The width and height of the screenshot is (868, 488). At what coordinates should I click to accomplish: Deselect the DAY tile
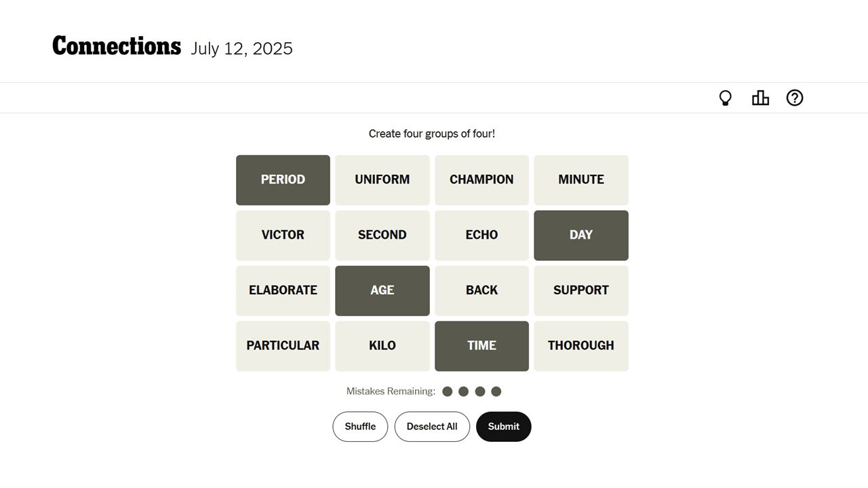581,235
